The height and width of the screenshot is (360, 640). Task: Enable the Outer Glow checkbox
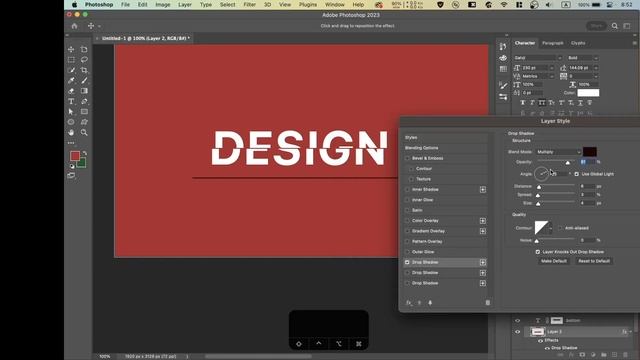coord(407,252)
